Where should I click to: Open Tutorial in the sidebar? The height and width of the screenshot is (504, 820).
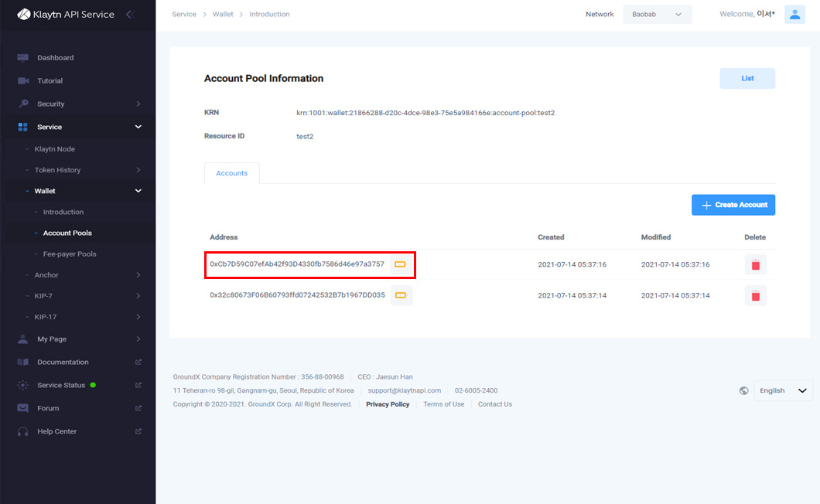50,80
